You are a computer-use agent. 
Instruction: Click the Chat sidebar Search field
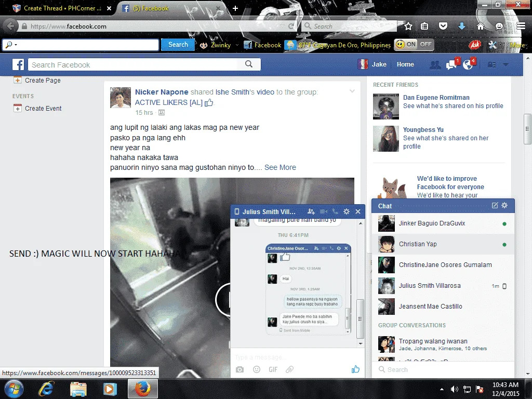click(x=443, y=369)
